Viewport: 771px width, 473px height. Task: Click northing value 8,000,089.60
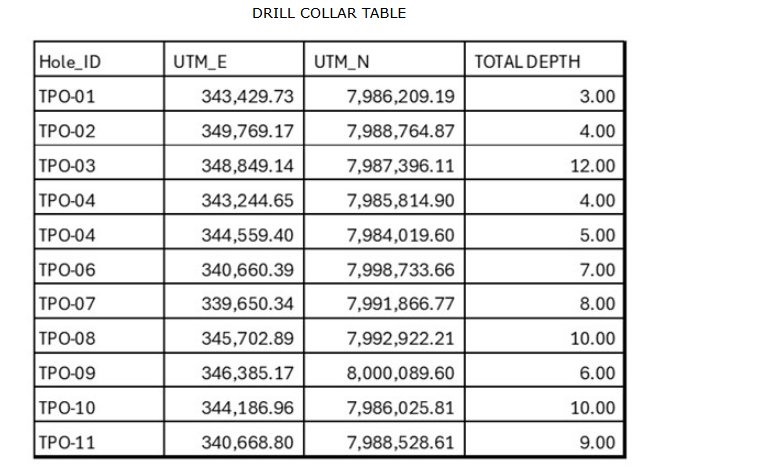coord(400,373)
